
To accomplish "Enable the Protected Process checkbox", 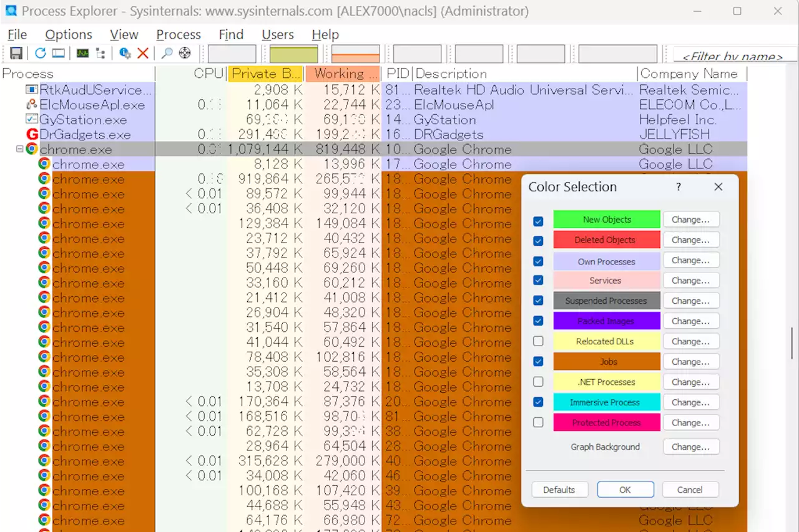I will click(539, 422).
